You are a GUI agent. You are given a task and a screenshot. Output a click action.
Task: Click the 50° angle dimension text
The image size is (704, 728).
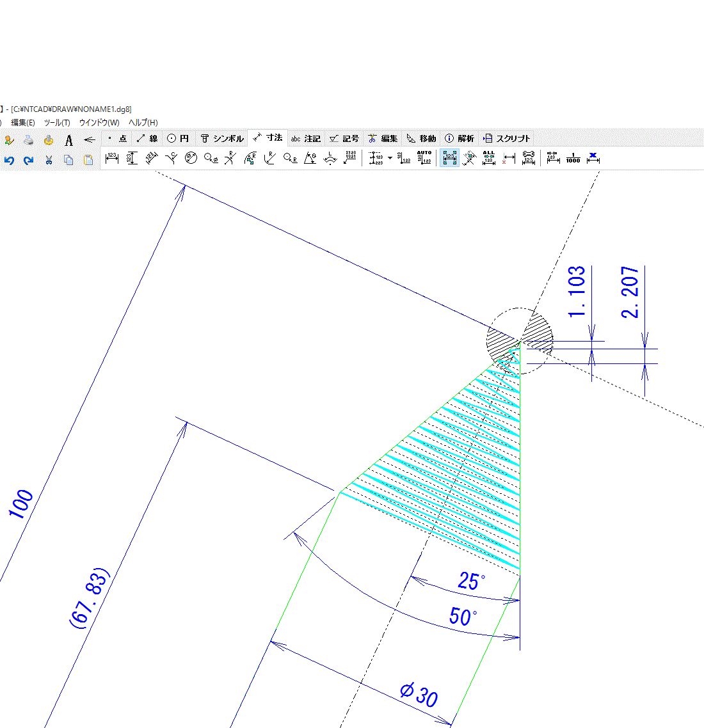tap(463, 617)
